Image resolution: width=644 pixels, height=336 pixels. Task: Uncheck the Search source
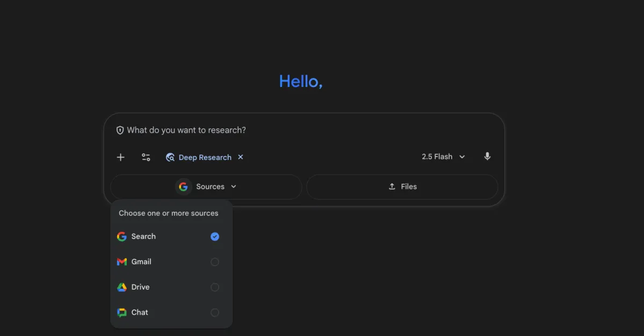click(214, 236)
